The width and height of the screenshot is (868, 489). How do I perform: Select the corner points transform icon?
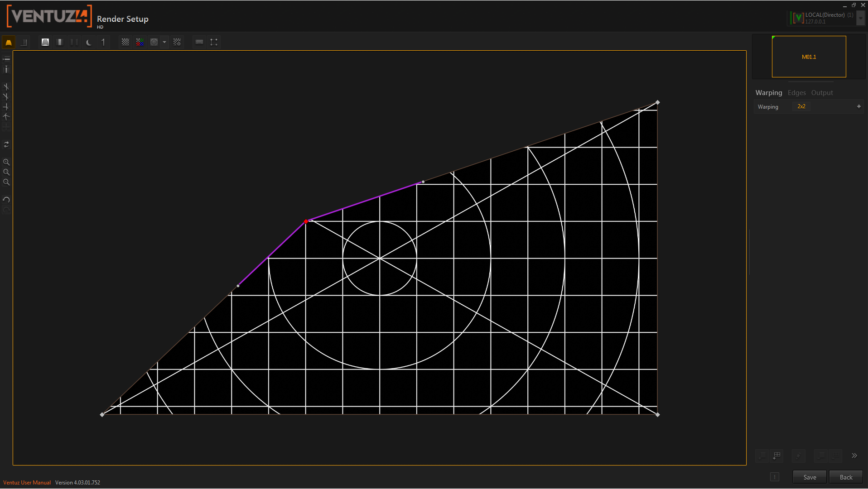[214, 42]
